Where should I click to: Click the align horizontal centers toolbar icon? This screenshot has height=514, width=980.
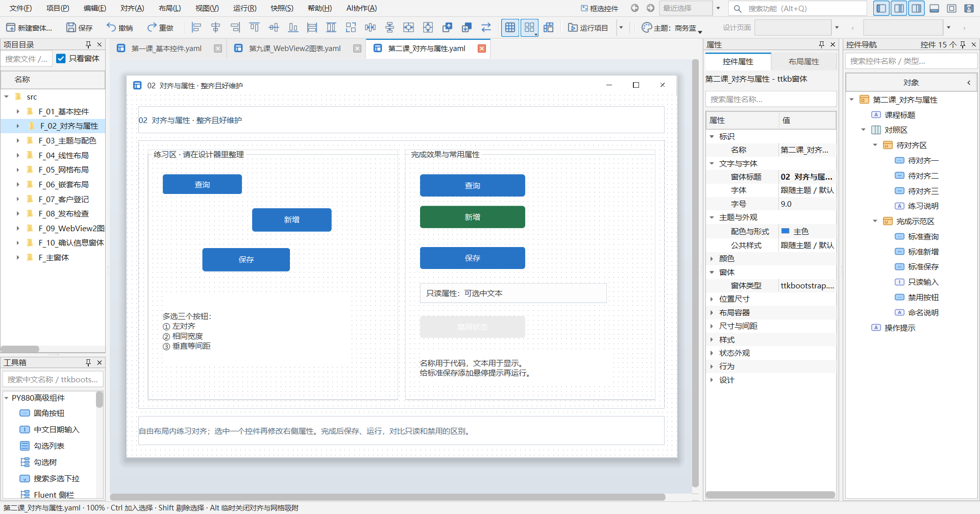[216, 28]
